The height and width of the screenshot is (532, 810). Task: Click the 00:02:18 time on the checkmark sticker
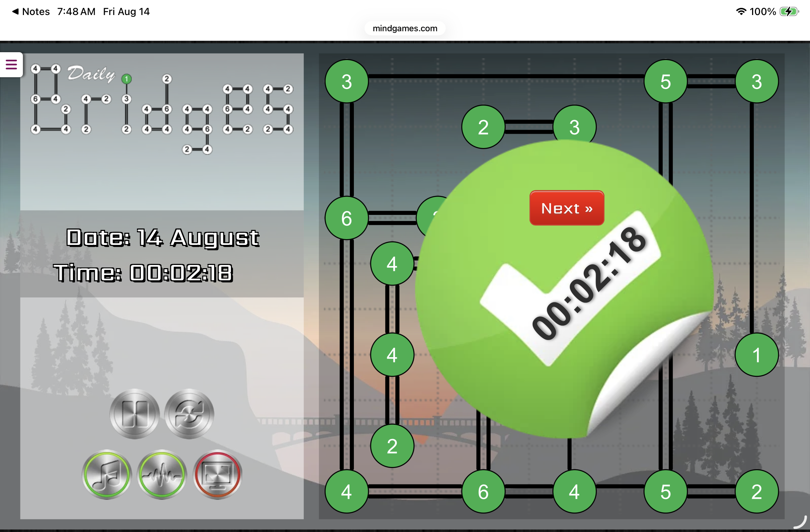pyautogui.click(x=589, y=283)
